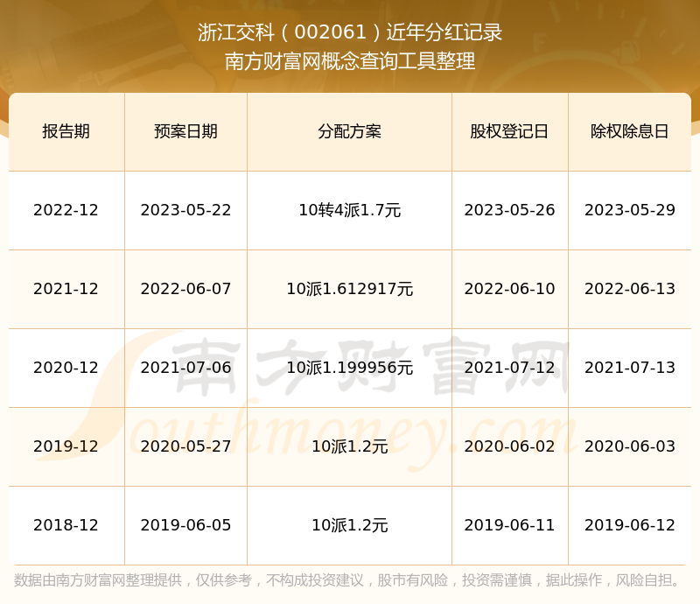This screenshot has width=700, height=604.
Task: Click the proposal date 2023-05-22
Action: [x=185, y=210]
